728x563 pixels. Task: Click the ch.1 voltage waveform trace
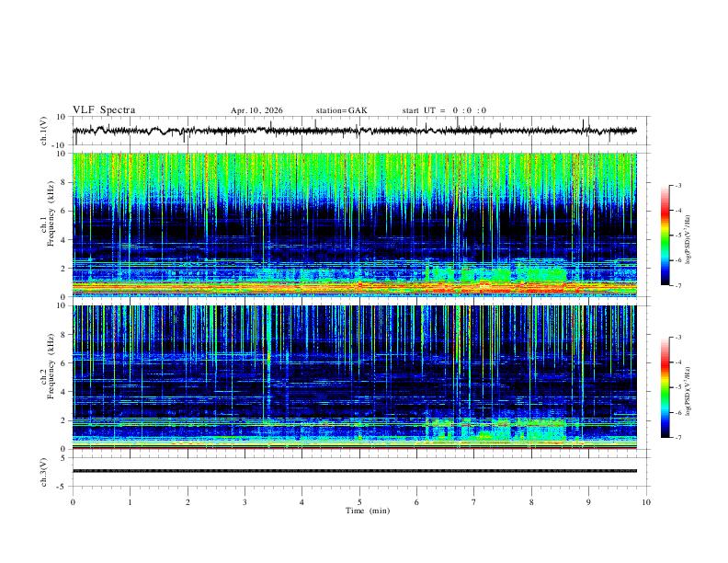(x=355, y=131)
